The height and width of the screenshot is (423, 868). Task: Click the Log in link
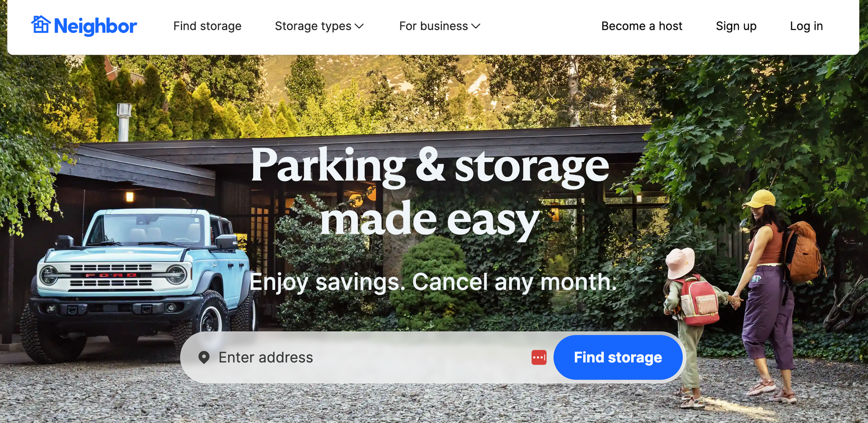point(806,26)
